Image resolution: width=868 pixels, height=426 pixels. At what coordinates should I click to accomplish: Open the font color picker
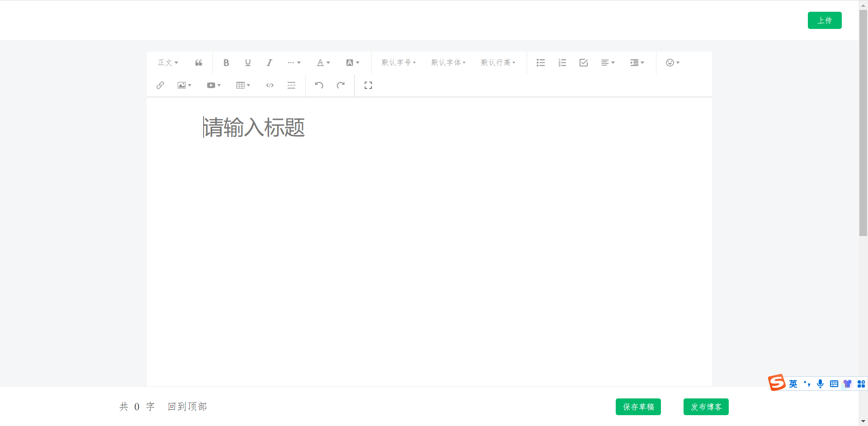click(x=323, y=62)
